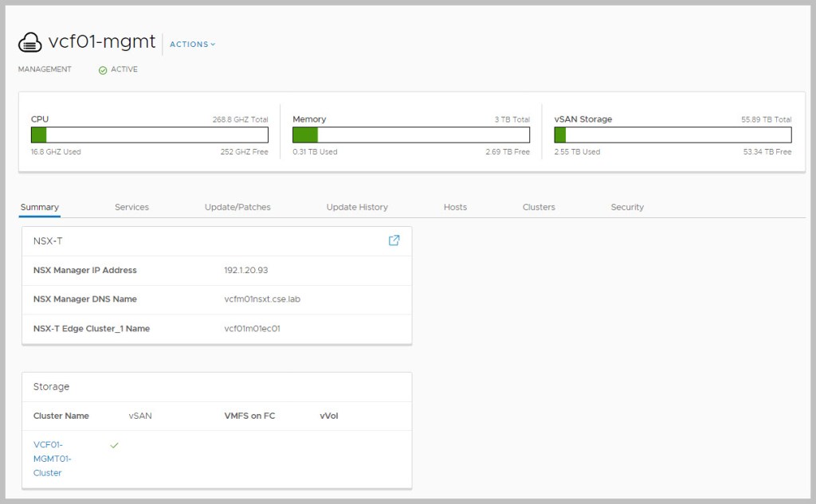The height and width of the screenshot is (504, 816).
Task: Switch to the Services tab
Action: coord(131,207)
